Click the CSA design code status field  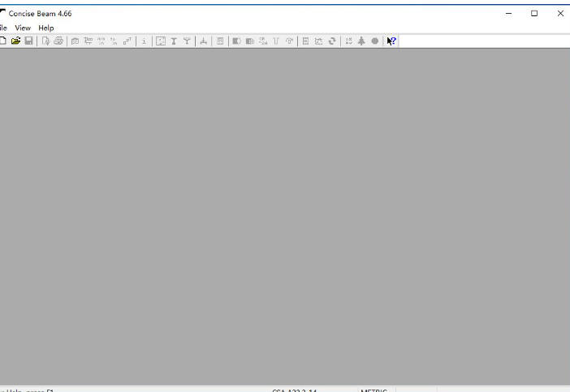(x=294, y=390)
